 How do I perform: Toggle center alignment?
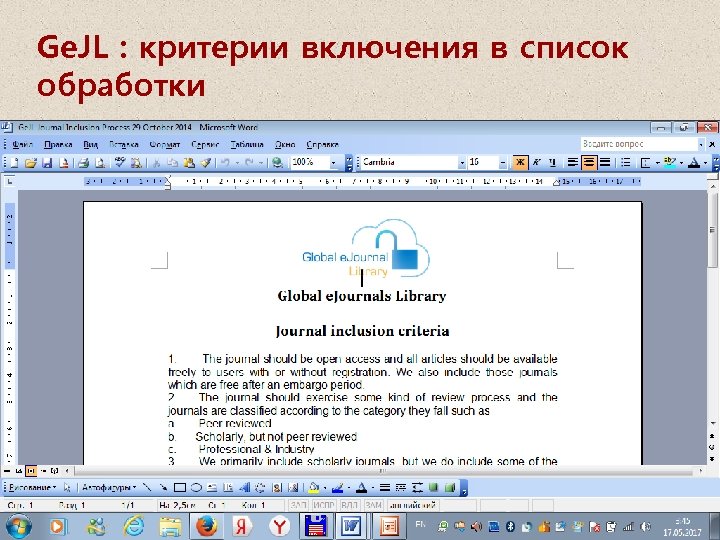point(589,162)
